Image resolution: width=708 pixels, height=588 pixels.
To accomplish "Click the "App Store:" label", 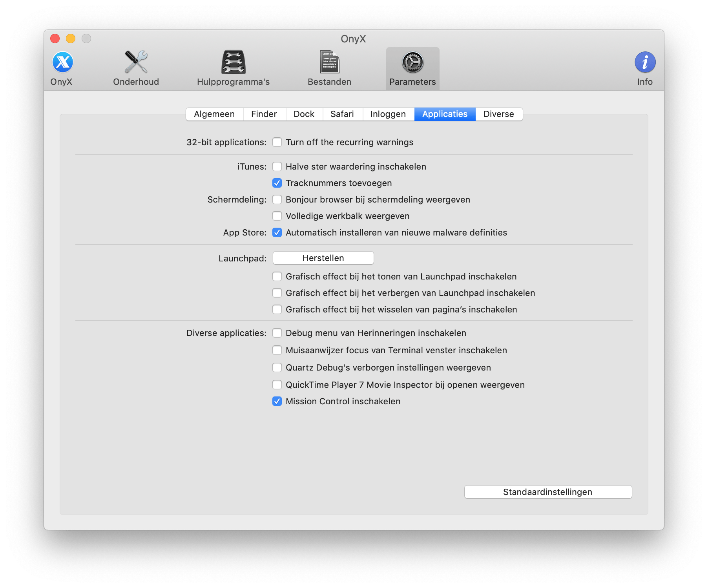I will coord(245,232).
